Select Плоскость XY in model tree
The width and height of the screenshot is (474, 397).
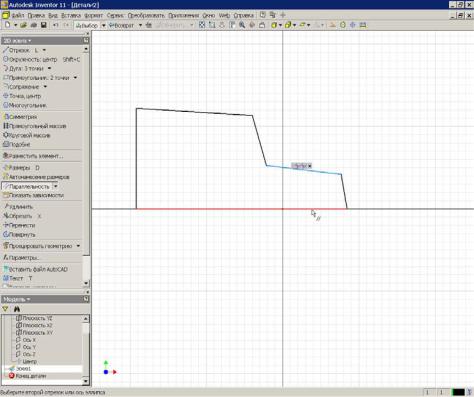coord(34,333)
